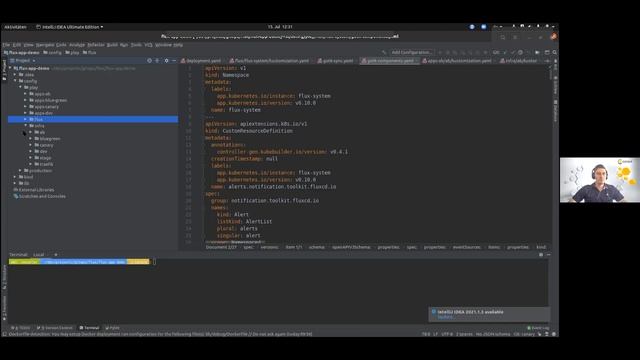The height and width of the screenshot is (360, 640).
Task: Select the gotk-components.yaml editor tab
Action: [x=390, y=61]
